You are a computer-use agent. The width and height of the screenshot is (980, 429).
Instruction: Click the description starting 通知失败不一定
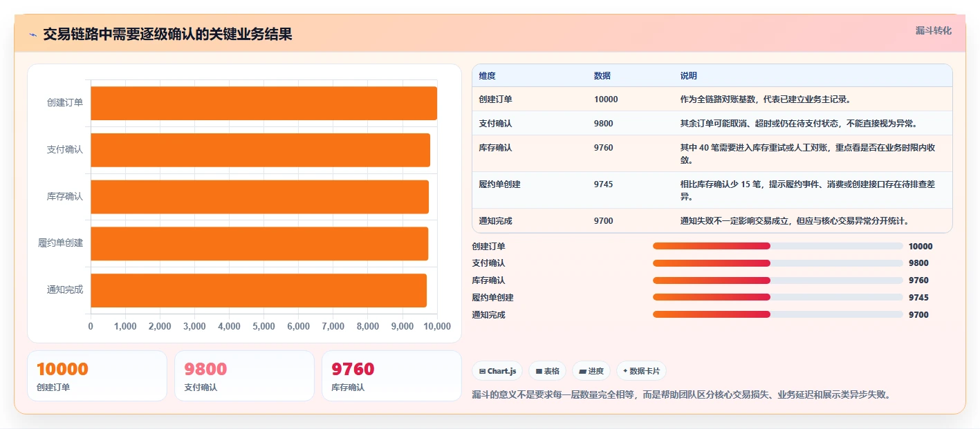(794, 221)
